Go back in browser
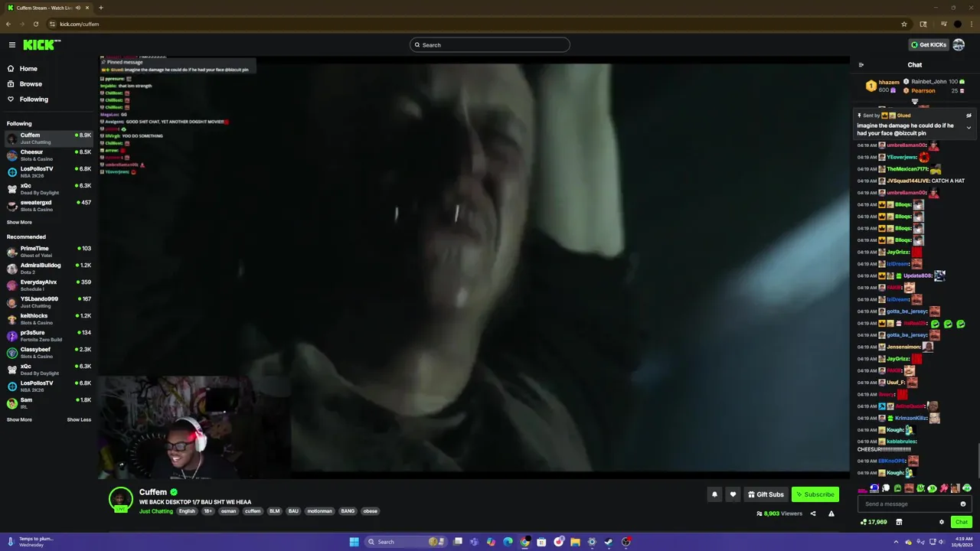 [8, 24]
